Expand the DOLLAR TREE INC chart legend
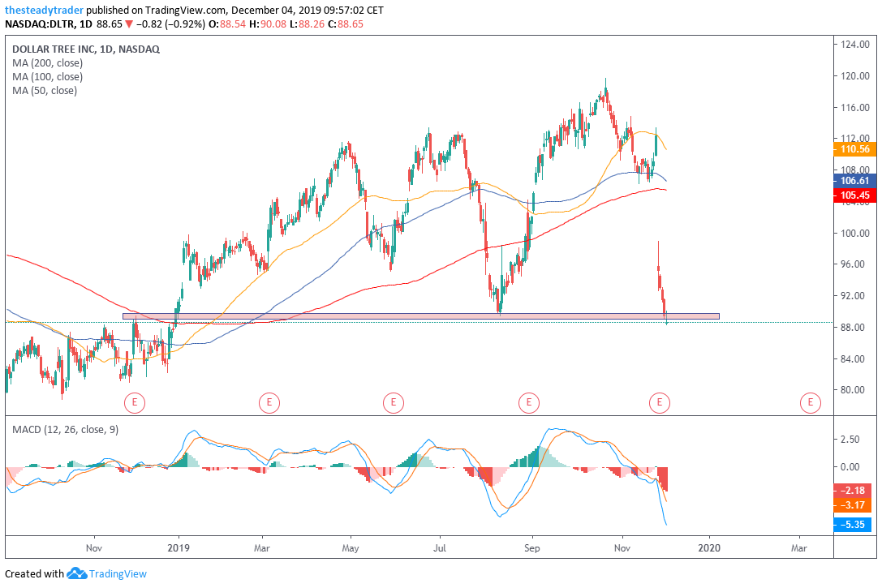 pyautogui.click(x=85, y=49)
